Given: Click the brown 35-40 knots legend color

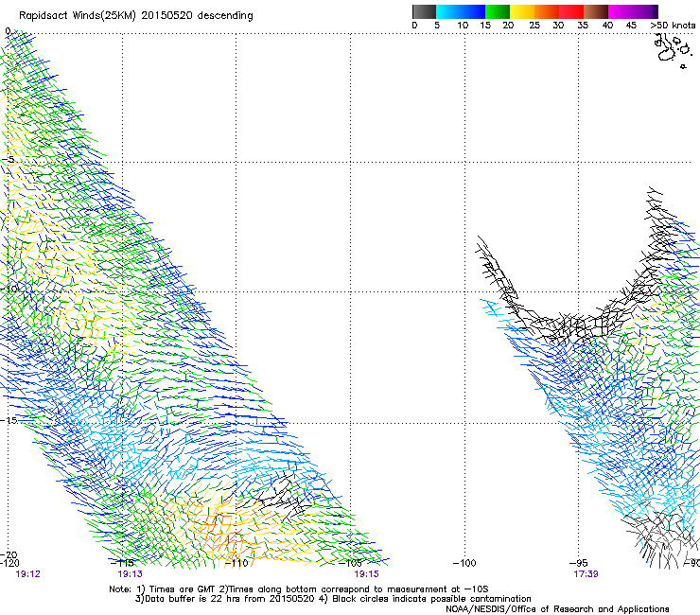Looking at the screenshot, I should point(596,11).
